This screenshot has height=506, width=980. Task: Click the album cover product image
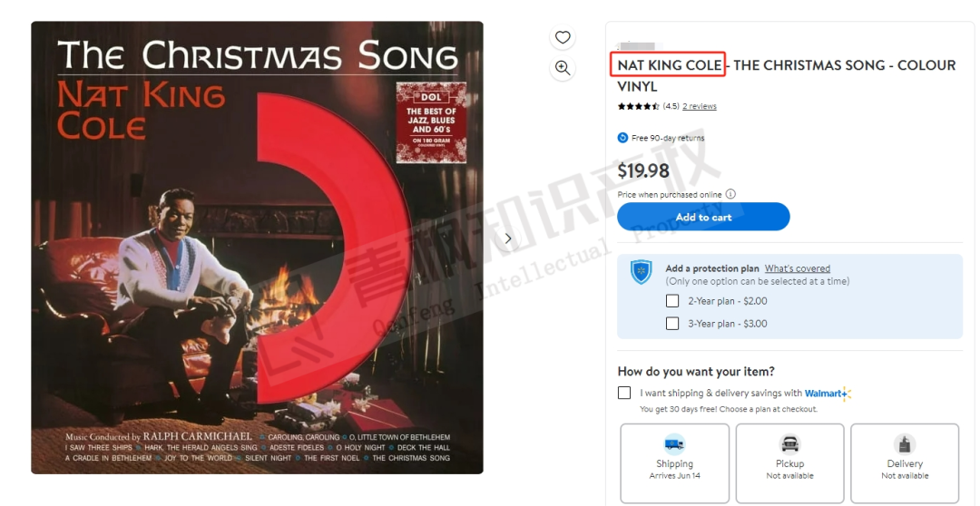pos(257,248)
